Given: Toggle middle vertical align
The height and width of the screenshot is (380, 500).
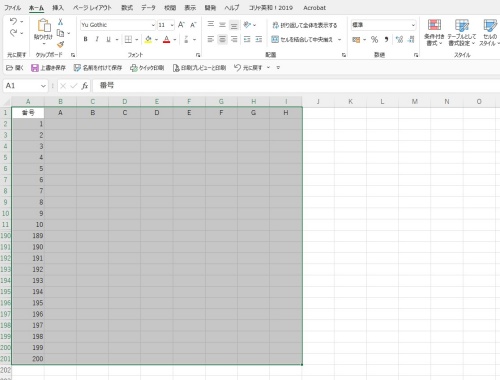Looking at the screenshot, I should pos(222,24).
